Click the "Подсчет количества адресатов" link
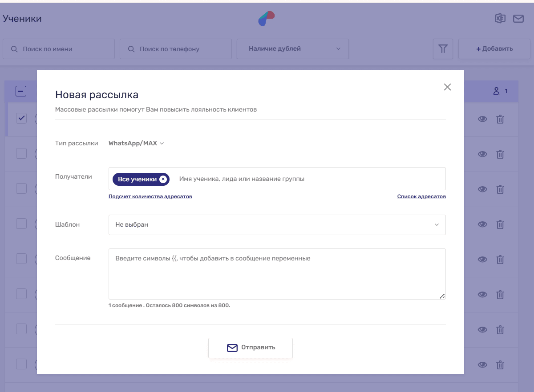Screen dimensions: 534x392 pyautogui.click(x=150, y=196)
